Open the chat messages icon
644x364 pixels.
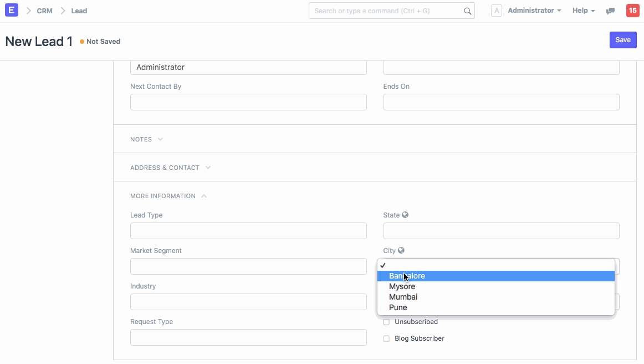click(610, 11)
